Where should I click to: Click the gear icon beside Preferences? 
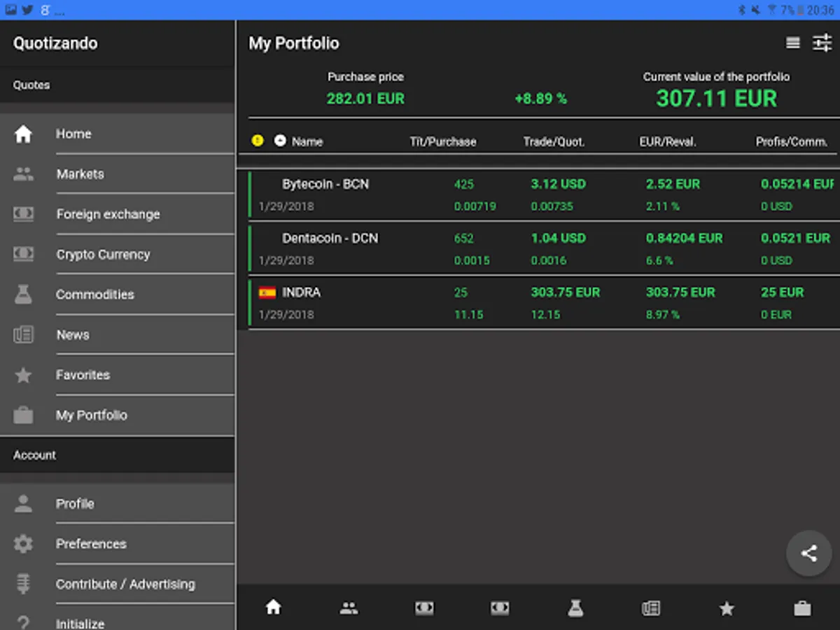tap(23, 544)
